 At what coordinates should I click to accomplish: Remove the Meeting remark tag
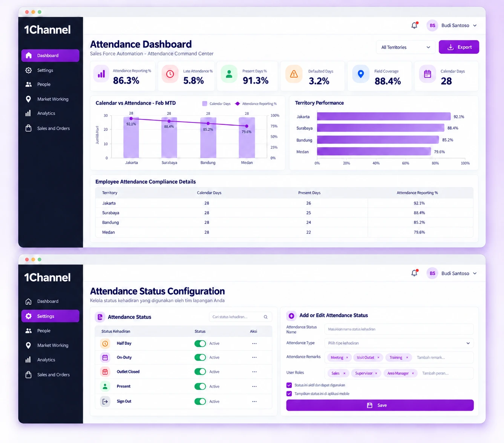(347, 357)
